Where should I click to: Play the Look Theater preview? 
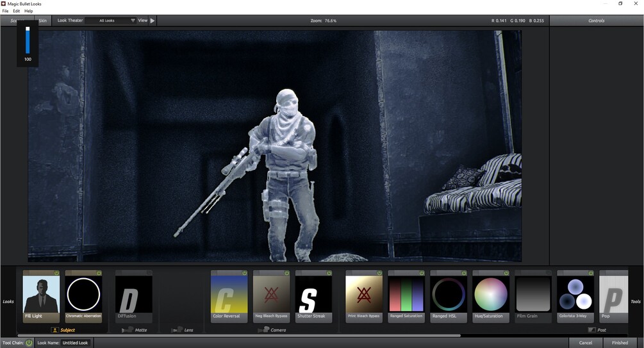[x=153, y=21]
